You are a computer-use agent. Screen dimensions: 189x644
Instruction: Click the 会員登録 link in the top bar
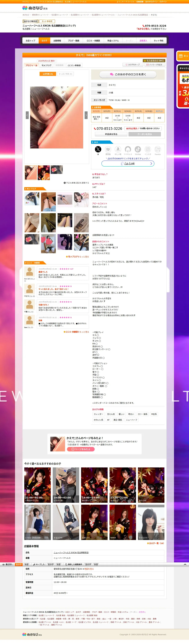(140, 2)
